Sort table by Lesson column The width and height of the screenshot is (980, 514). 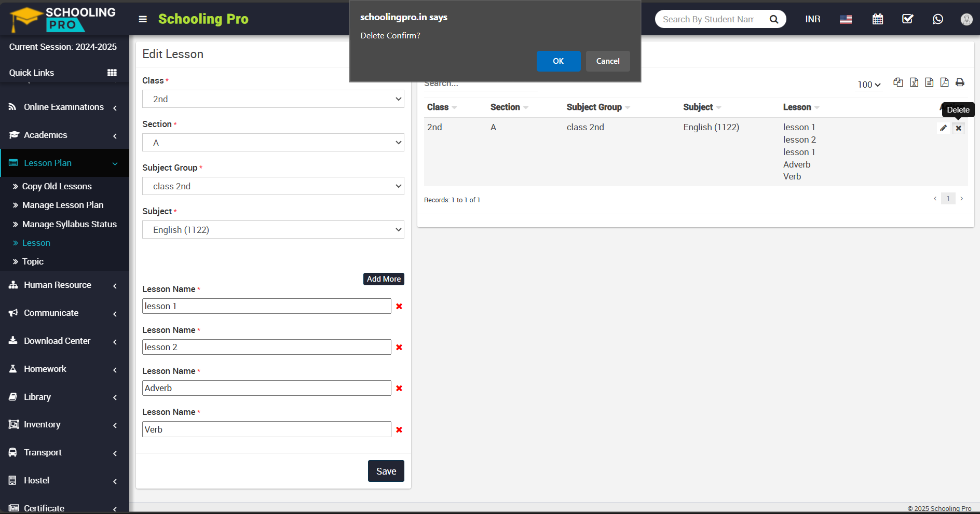(x=801, y=107)
